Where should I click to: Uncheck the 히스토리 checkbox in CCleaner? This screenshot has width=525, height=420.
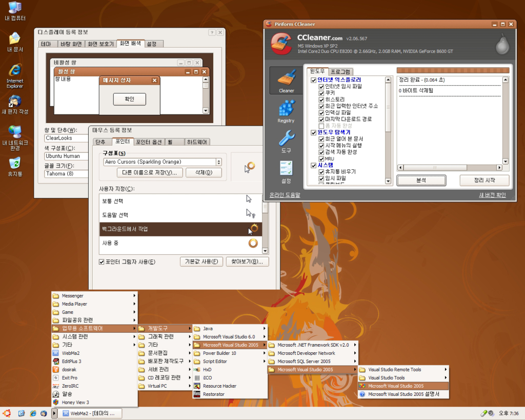tap(321, 100)
